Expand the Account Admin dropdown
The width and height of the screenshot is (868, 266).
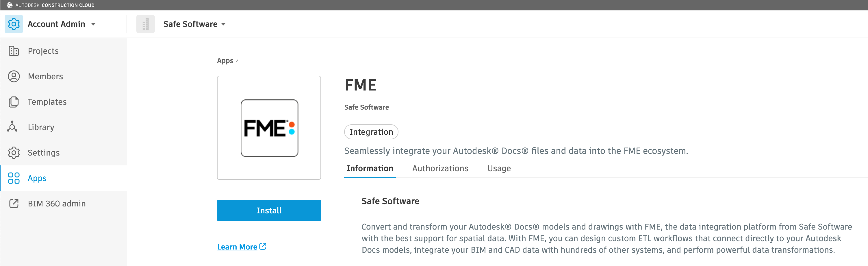click(x=93, y=24)
